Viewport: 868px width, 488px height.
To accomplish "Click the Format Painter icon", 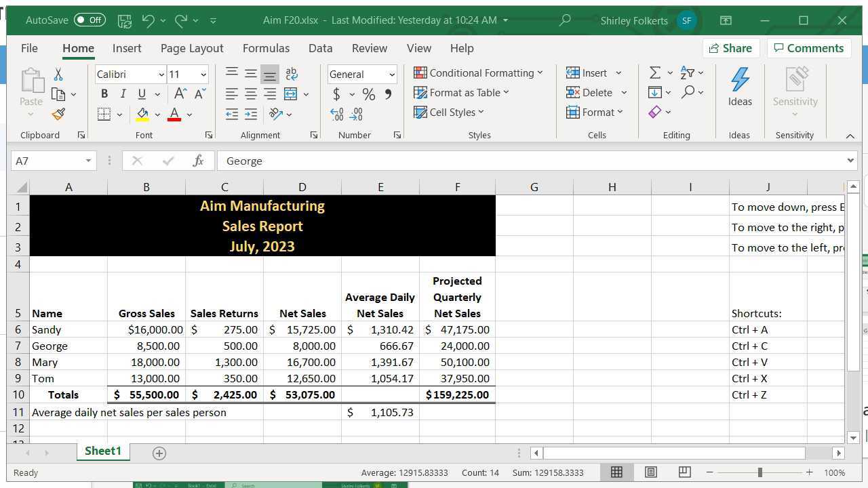I will coord(58,114).
